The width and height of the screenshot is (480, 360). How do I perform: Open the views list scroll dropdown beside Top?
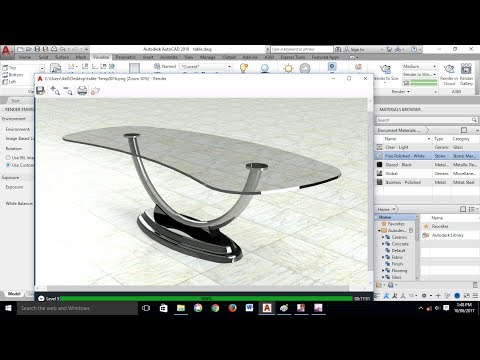(42, 68)
